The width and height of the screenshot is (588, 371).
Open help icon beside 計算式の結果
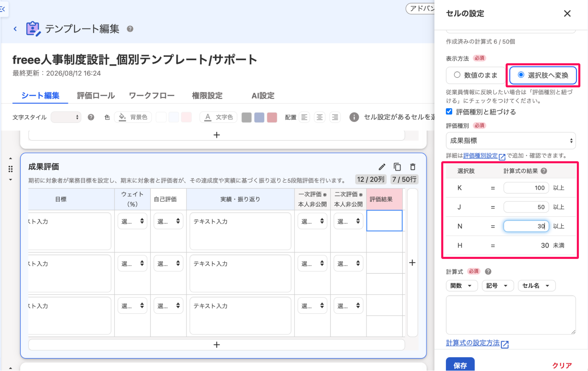[x=544, y=171]
